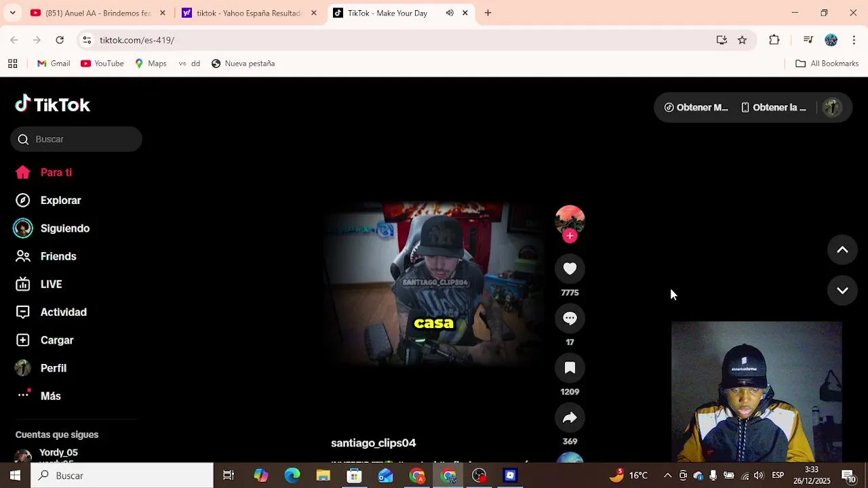Image resolution: width=868 pixels, height=488 pixels.
Task: Open the media control icon in Chrome toolbar
Action: click(808, 40)
